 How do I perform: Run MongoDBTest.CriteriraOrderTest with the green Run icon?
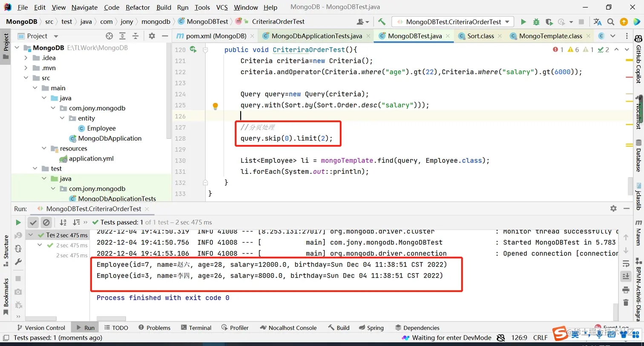(x=523, y=22)
